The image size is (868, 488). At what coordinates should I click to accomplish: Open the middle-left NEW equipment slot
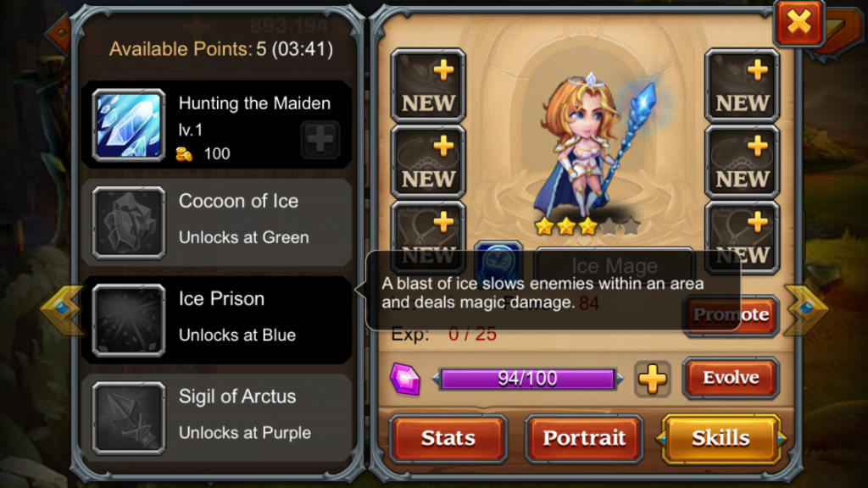click(x=428, y=162)
